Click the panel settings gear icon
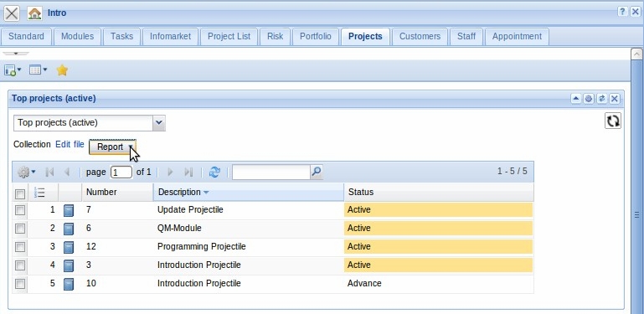644x314 pixels. pos(589,99)
